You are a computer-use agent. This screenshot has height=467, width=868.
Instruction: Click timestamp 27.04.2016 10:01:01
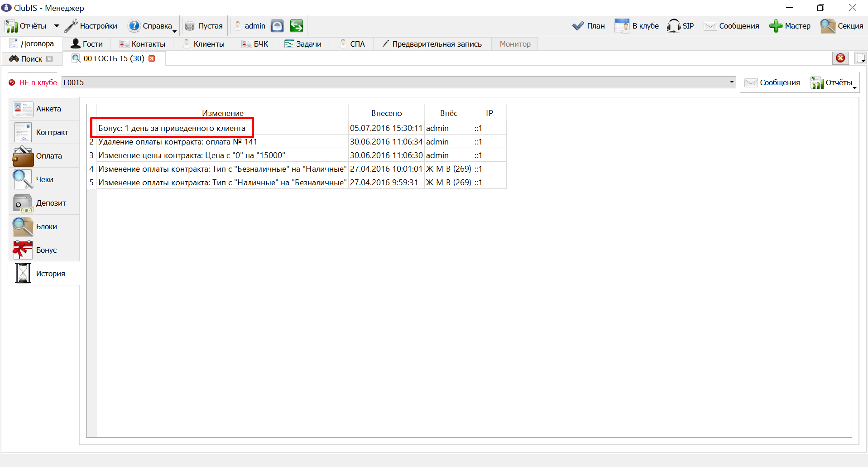coord(386,169)
